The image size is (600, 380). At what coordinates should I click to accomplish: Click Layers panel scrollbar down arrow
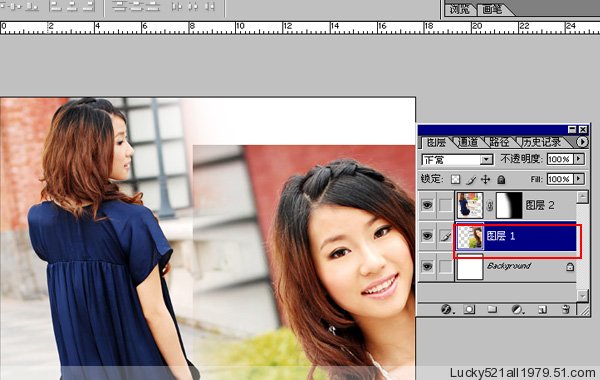tap(582, 295)
